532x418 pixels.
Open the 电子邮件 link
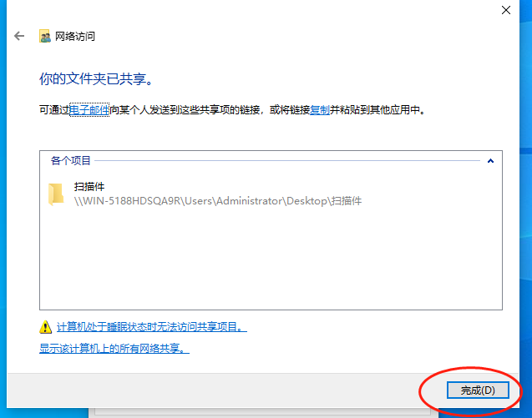[x=89, y=110]
